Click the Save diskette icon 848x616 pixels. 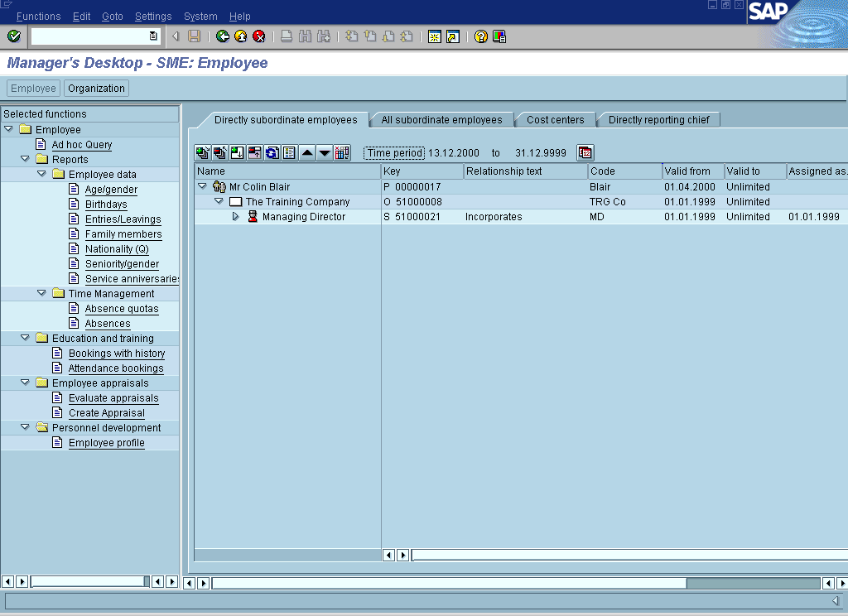click(194, 36)
